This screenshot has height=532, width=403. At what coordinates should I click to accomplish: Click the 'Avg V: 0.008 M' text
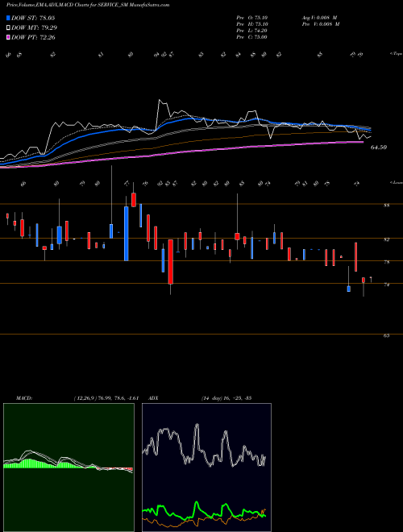(321, 18)
